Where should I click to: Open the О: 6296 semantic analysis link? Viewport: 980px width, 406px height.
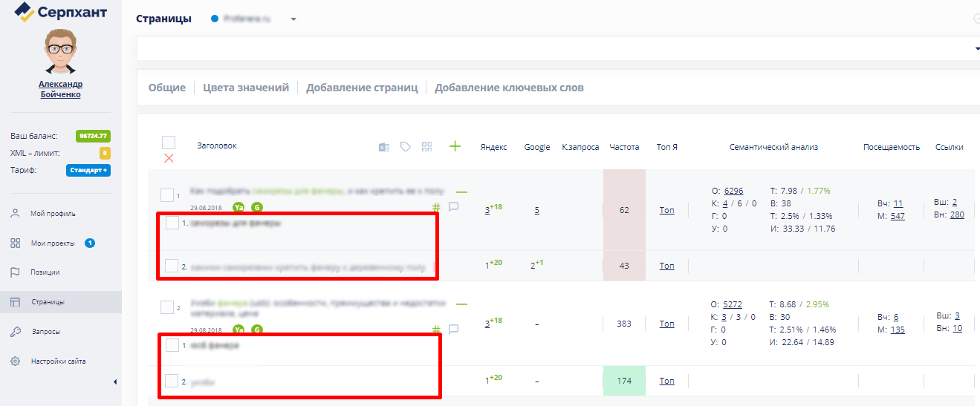(733, 191)
